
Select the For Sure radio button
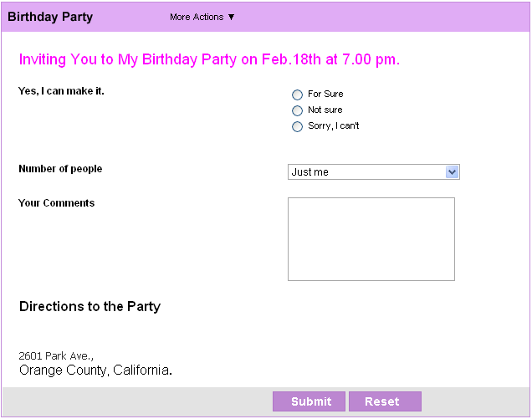click(297, 95)
